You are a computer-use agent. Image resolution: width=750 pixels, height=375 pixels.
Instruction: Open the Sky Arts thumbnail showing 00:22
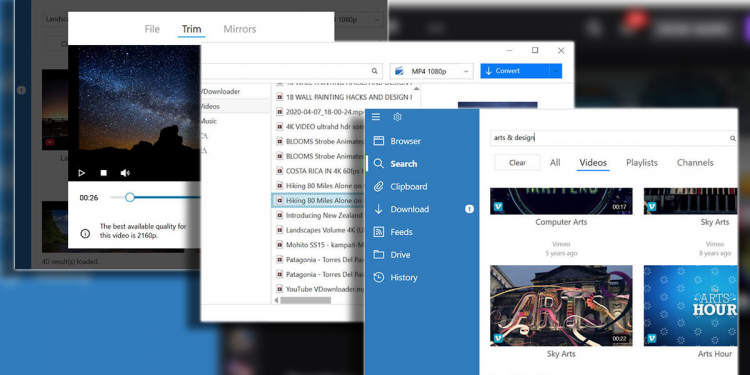561,306
